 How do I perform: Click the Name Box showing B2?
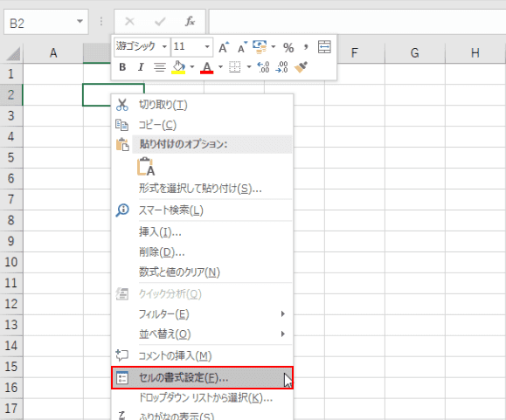pyautogui.click(x=45, y=22)
